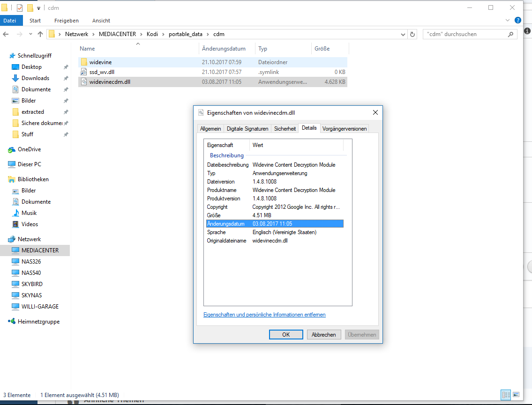Switch to details view icon in status bar
The width and height of the screenshot is (532, 405).
pyautogui.click(x=506, y=395)
